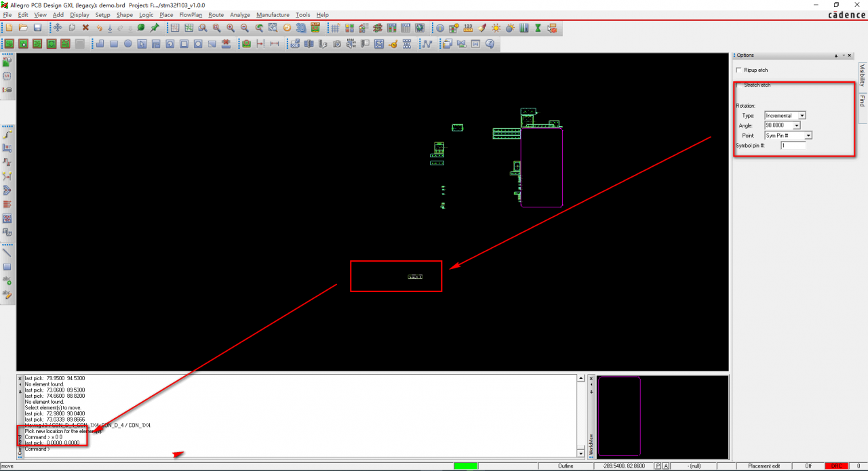Viewport: 868px width, 471px height.
Task: Click the green status indicator in status bar
Action: pyautogui.click(x=465, y=466)
